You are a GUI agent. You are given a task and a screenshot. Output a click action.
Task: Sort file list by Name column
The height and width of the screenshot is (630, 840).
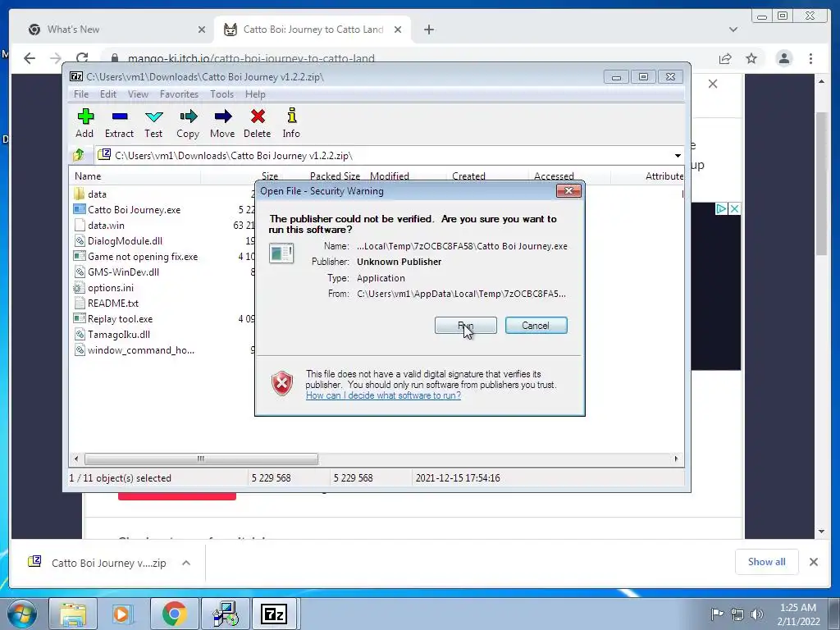point(88,176)
